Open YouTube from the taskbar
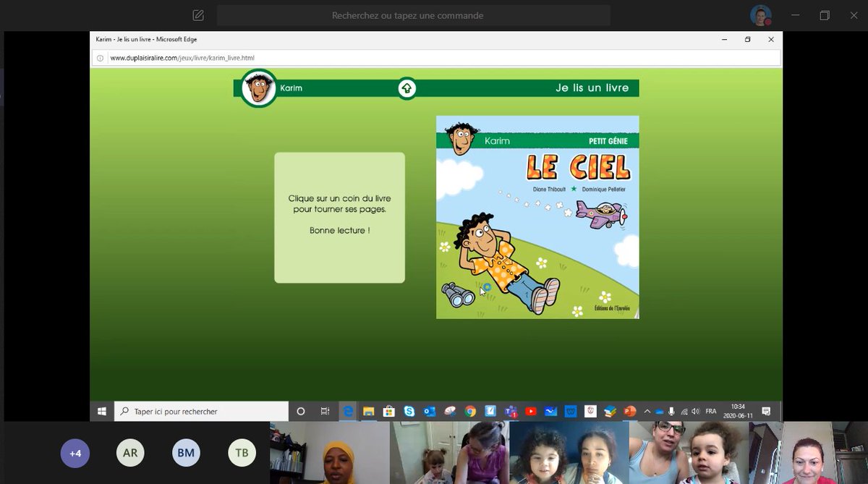The image size is (868, 484). click(530, 411)
